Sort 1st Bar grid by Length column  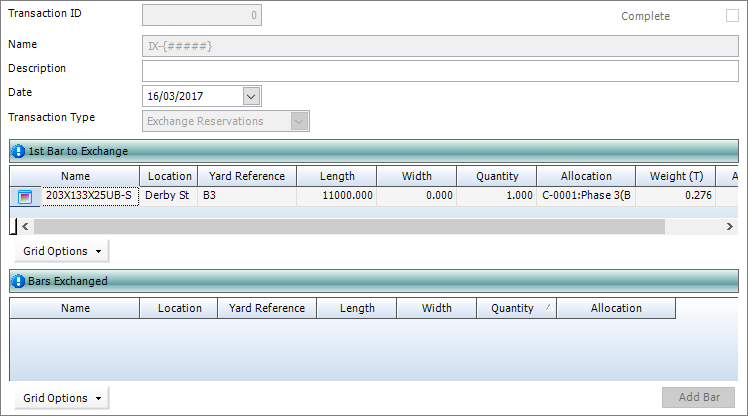click(x=337, y=176)
